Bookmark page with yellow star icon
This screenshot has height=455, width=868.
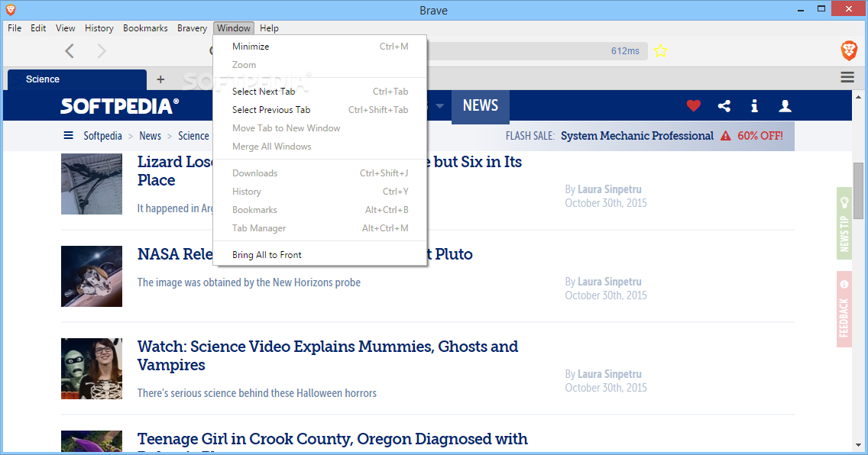point(660,51)
